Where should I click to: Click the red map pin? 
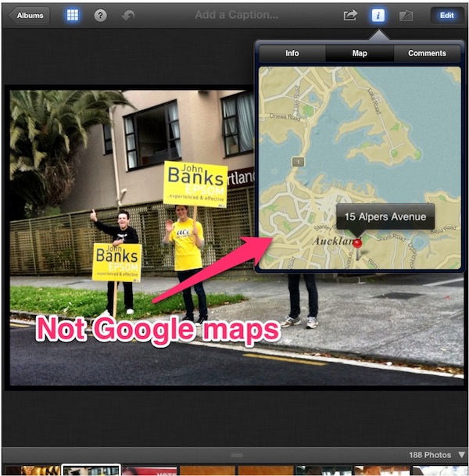357,243
